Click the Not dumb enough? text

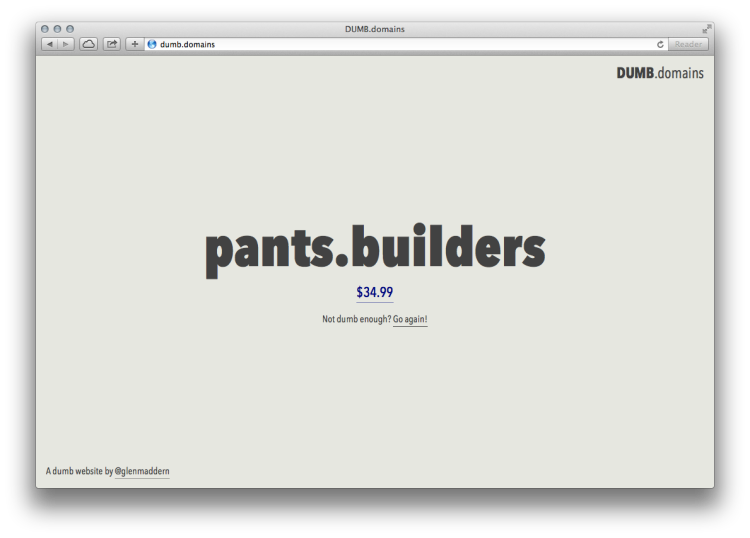(356, 319)
